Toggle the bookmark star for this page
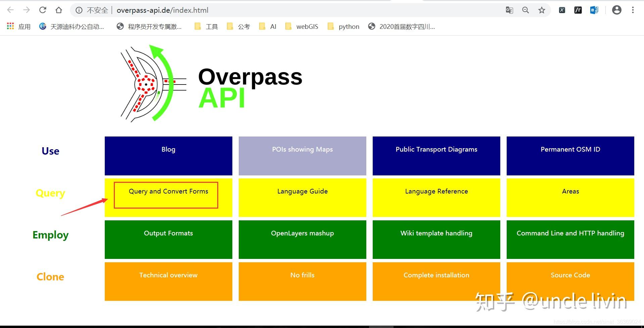Screen dimensions: 644x328 (x=542, y=10)
